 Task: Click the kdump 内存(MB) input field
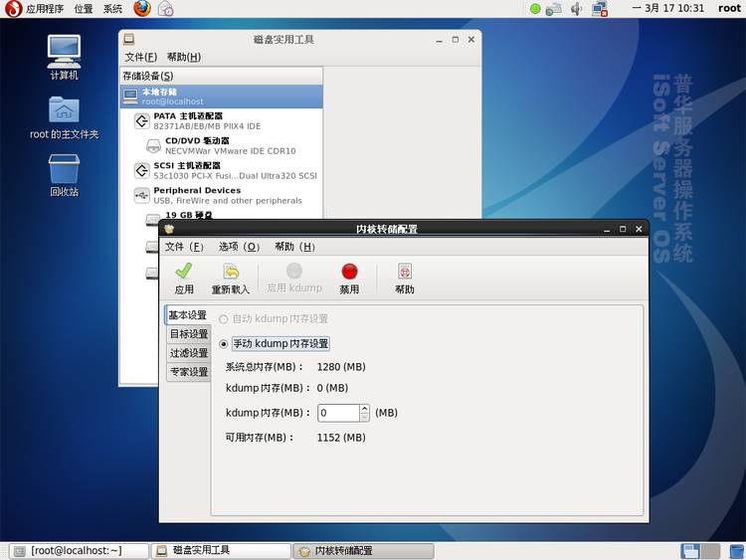tap(337, 413)
